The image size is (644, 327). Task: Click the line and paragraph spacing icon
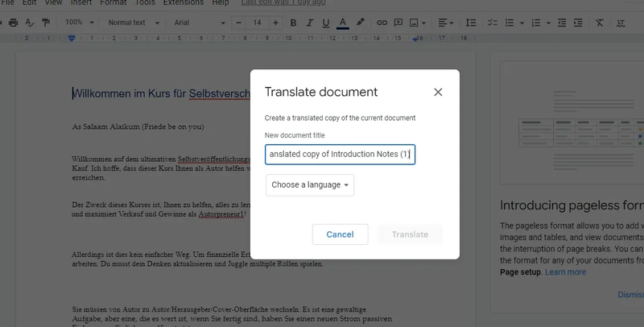click(x=471, y=23)
